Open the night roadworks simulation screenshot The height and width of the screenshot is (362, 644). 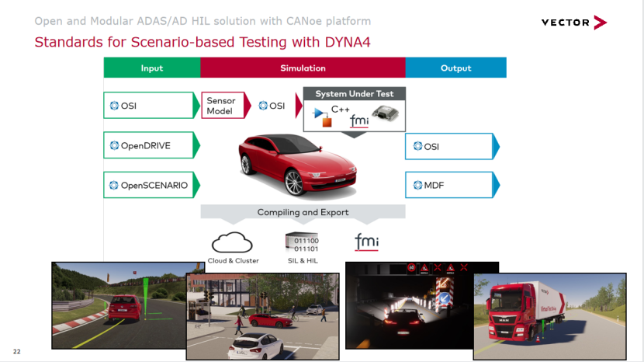pyautogui.click(x=410, y=305)
